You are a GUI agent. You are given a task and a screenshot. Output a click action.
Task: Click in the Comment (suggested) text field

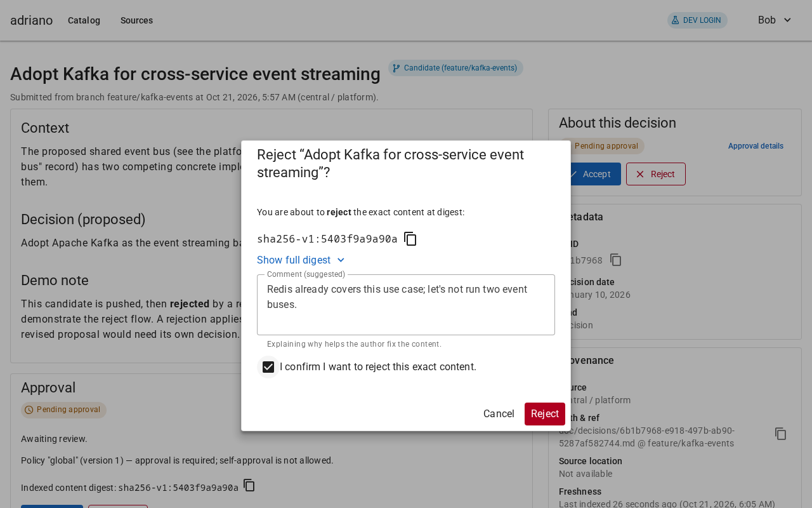406,305
